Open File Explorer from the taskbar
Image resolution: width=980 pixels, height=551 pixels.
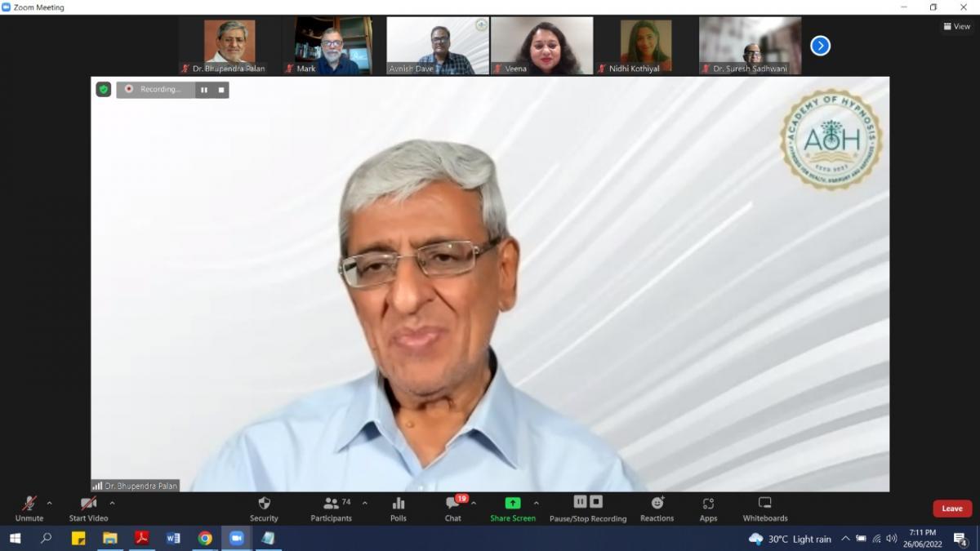tap(110, 538)
